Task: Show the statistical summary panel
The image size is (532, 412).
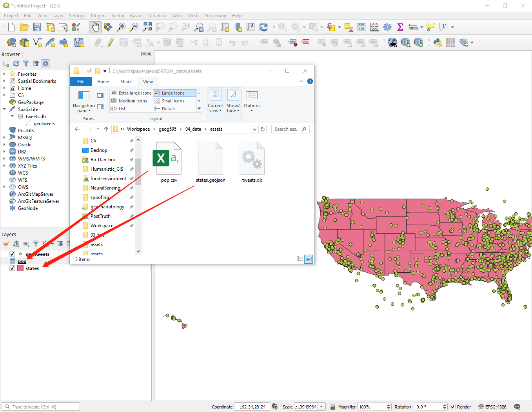Action: tap(400, 27)
